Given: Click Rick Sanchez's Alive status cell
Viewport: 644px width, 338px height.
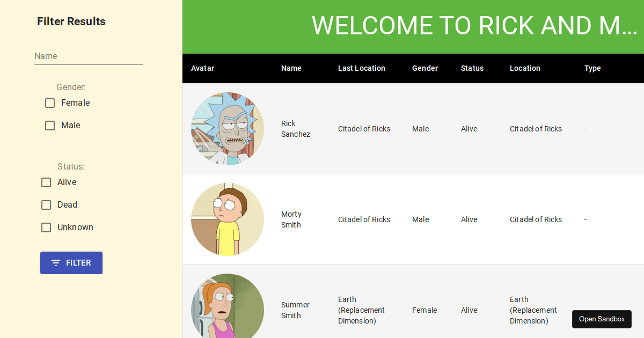Looking at the screenshot, I should point(469,129).
